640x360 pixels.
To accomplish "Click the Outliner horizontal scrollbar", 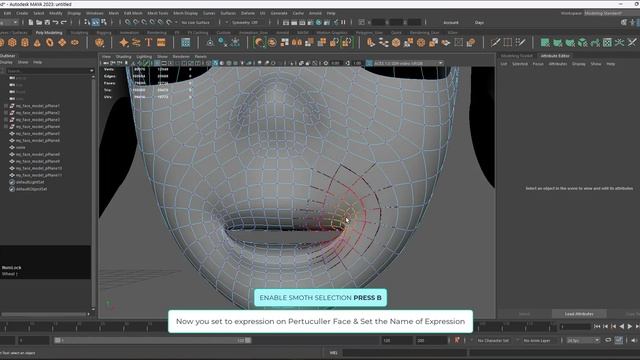I will point(44,314).
